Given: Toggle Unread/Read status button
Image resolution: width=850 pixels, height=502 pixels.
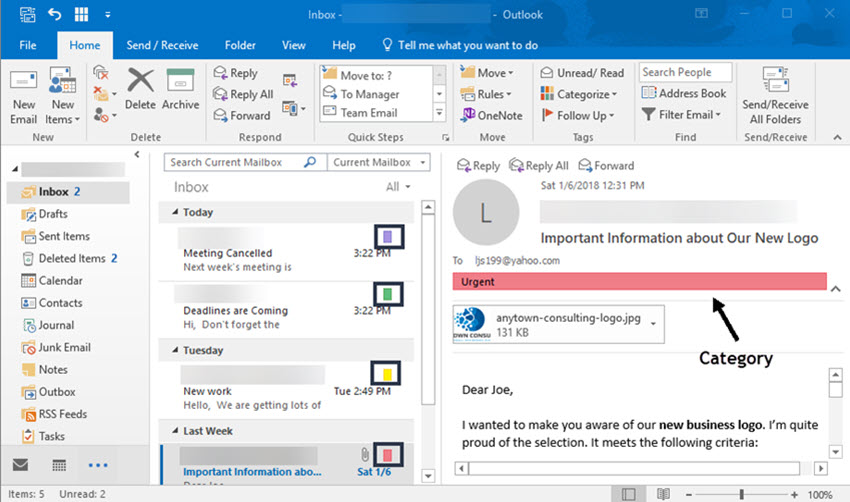Looking at the screenshot, I should tap(582, 73).
